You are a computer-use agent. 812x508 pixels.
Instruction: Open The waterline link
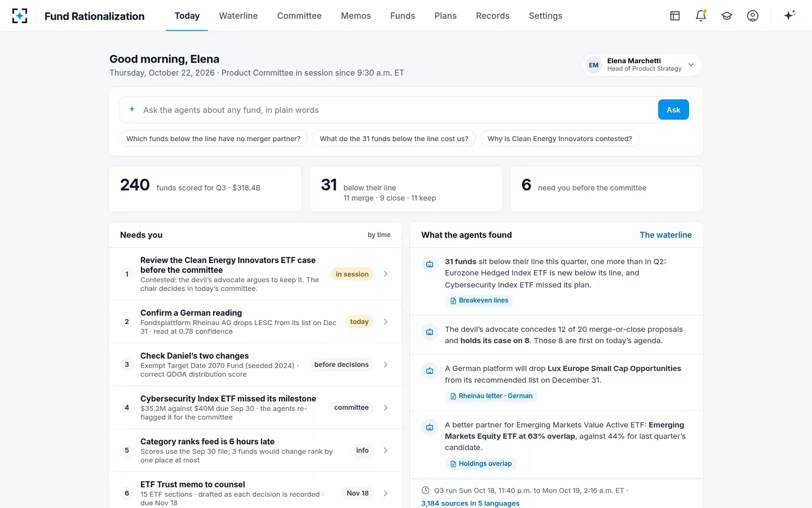[x=665, y=235]
